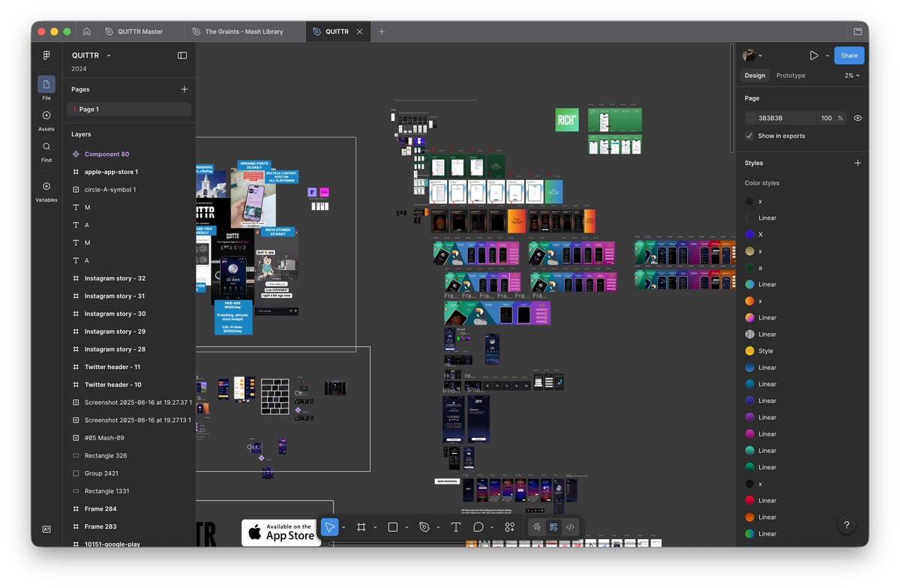Viewport: 900px width, 588px height.
Task: Select the Comment tool
Action: (478, 527)
